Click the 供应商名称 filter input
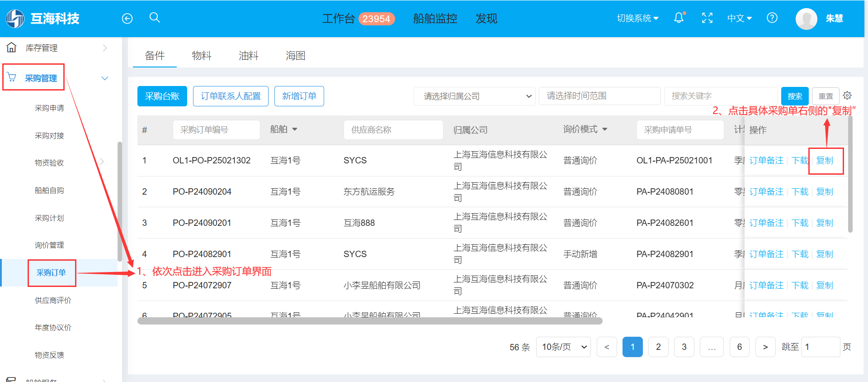 pos(393,130)
